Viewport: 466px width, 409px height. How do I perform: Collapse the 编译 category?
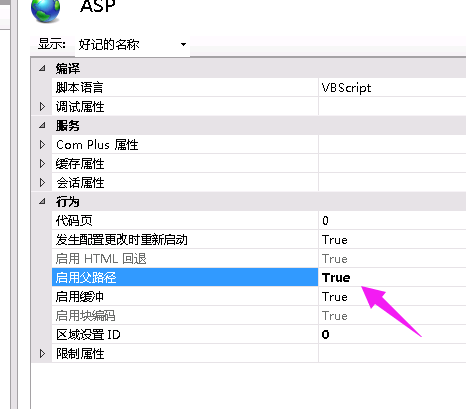tap(42, 69)
